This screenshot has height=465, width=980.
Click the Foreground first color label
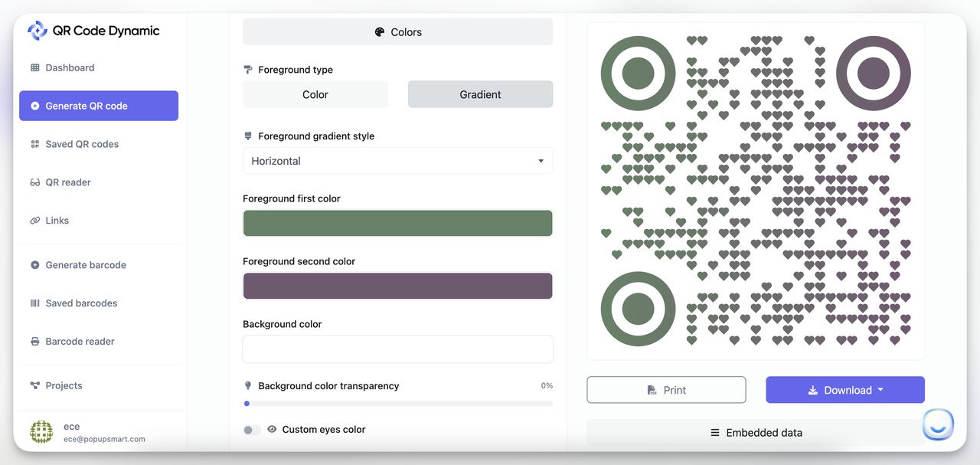tap(292, 198)
